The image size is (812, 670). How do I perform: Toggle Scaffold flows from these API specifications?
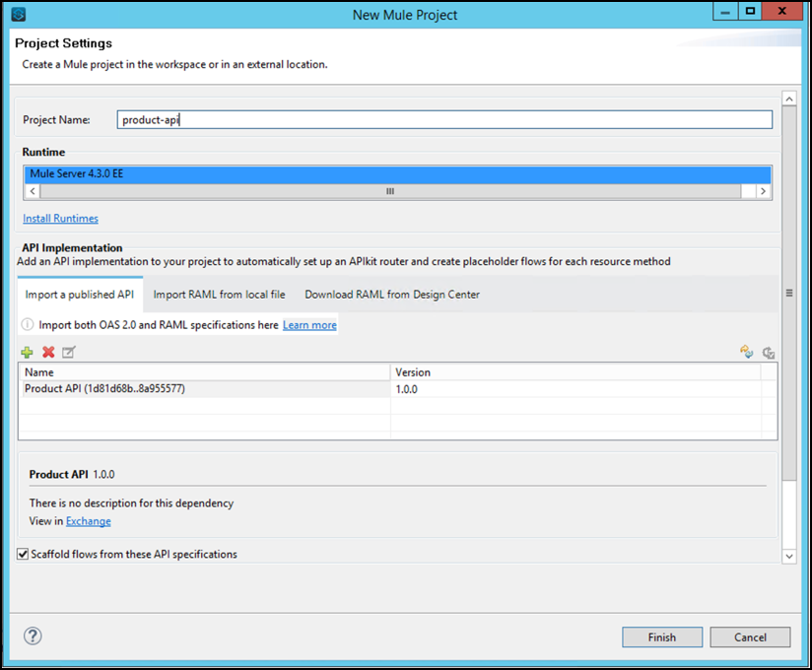[x=23, y=554]
